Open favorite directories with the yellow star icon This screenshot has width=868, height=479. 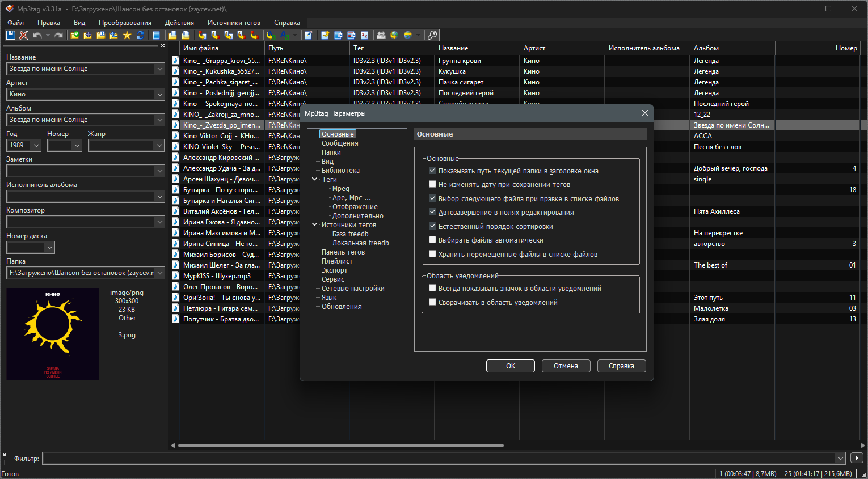click(127, 35)
